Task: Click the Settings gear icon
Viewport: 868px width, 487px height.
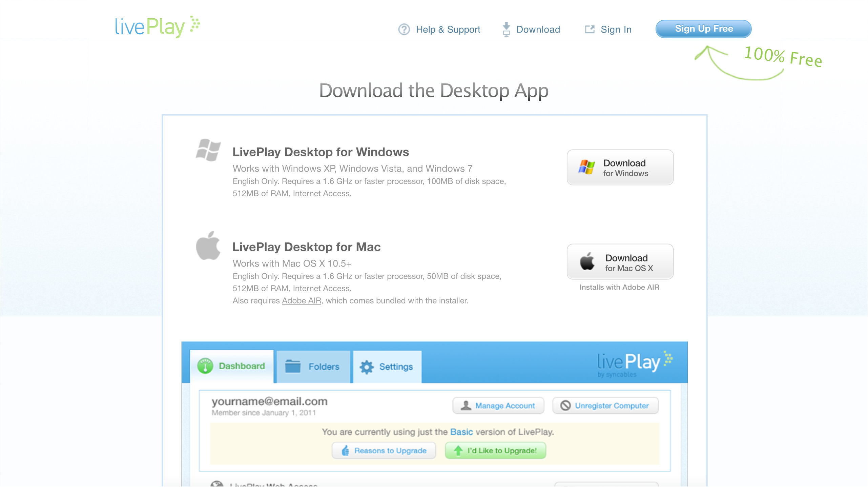Action: [x=367, y=367]
